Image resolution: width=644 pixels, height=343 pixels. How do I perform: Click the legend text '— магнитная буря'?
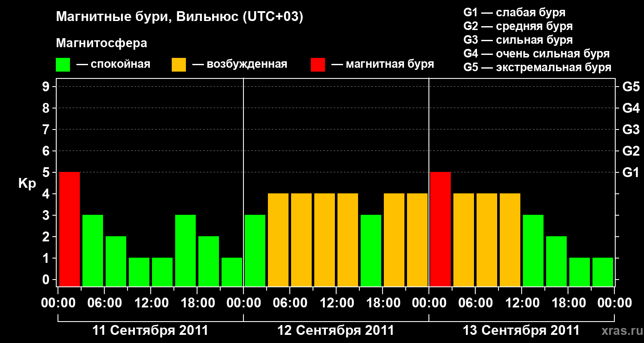[383, 64]
